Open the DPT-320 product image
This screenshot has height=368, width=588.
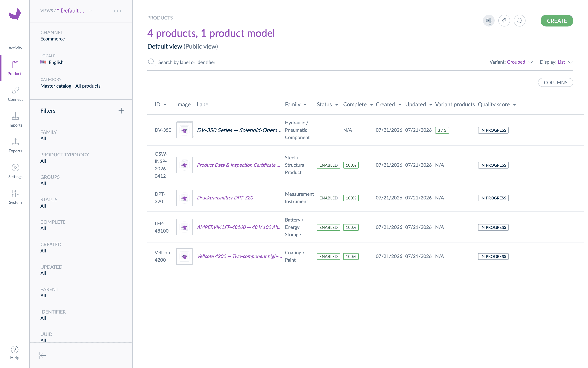click(x=184, y=198)
